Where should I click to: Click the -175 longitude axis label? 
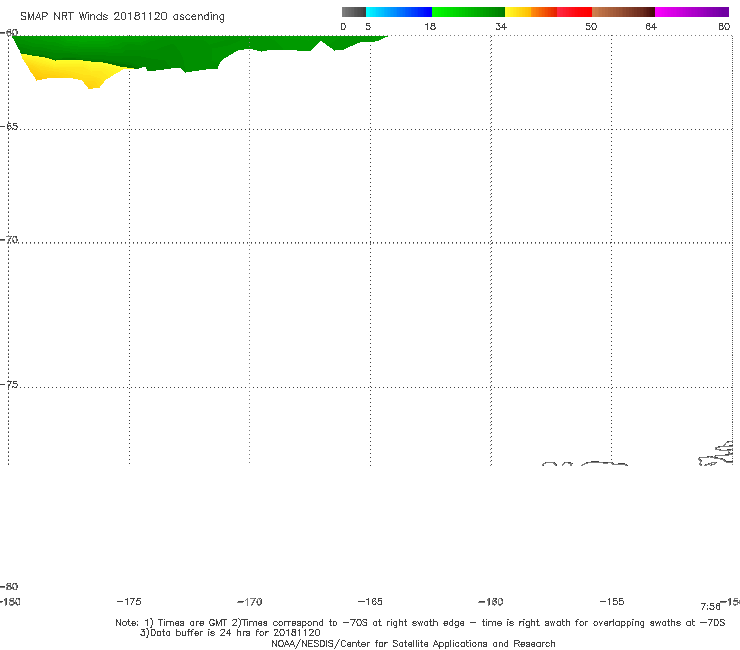coord(129,601)
